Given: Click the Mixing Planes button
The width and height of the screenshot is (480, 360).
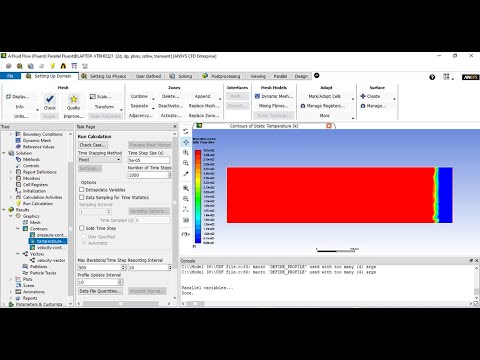Looking at the screenshot, I should point(274,106).
